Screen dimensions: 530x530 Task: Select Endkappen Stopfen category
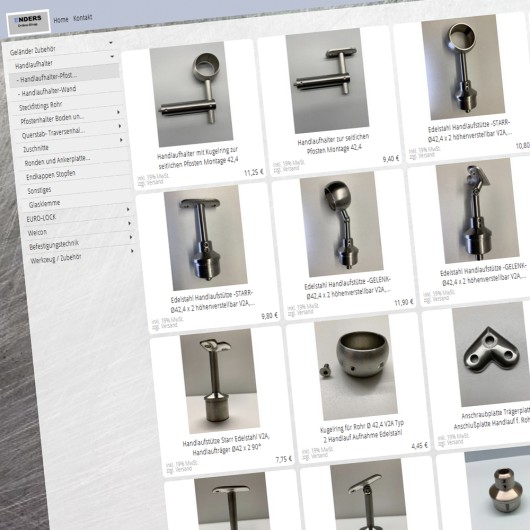(x=51, y=175)
